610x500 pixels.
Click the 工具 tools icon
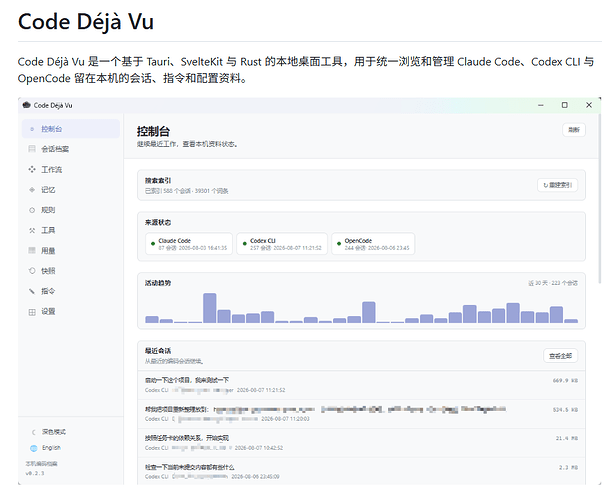click(x=32, y=230)
